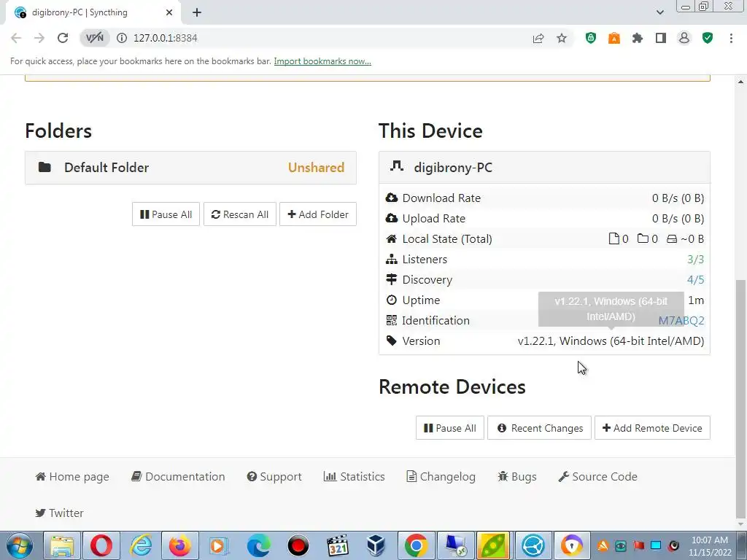Open the user profile avatar icon
The image size is (747, 560).
(x=684, y=38)
